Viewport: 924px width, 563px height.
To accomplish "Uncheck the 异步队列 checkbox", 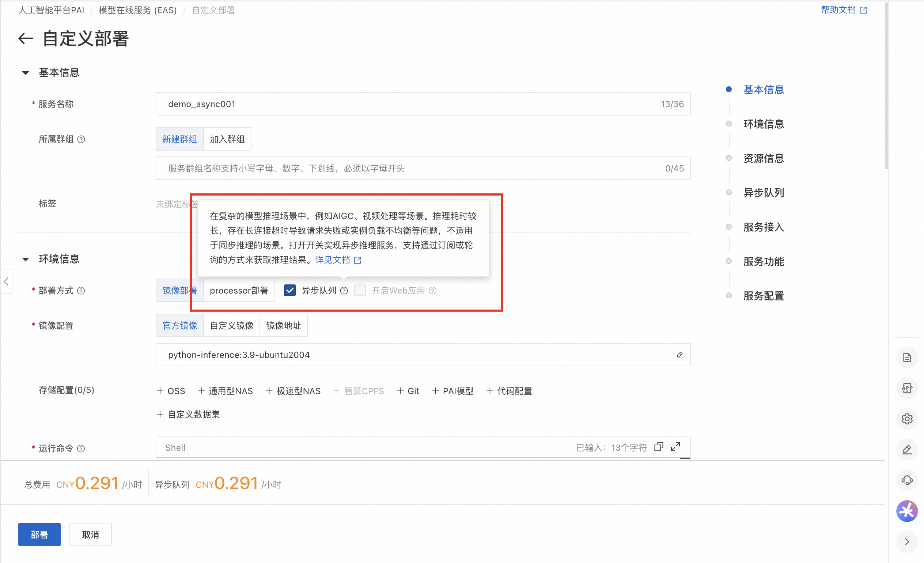I will pos(289,291).
